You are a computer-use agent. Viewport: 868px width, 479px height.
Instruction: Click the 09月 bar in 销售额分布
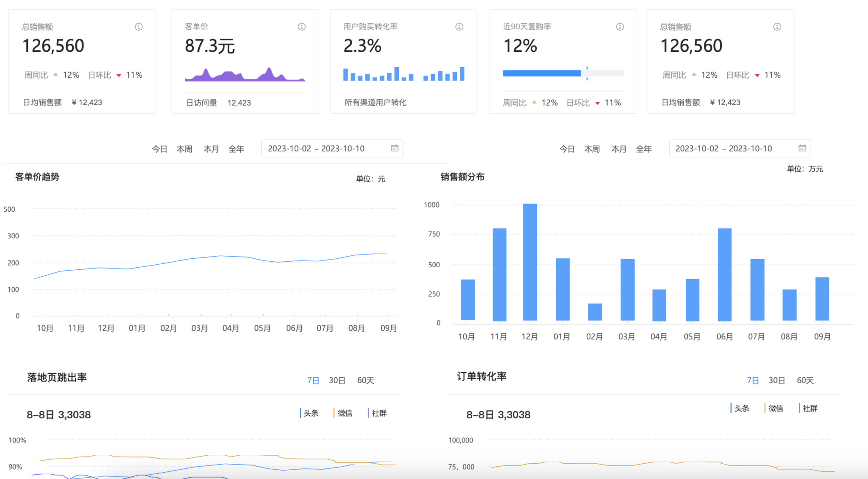(x=822, y=299)
